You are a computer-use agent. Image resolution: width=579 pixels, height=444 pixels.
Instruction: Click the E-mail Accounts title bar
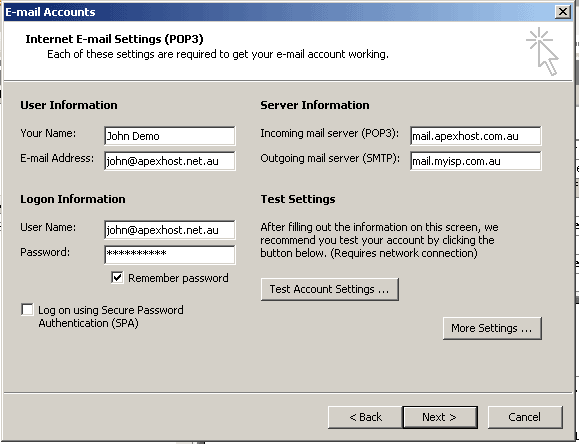[277, 12]
